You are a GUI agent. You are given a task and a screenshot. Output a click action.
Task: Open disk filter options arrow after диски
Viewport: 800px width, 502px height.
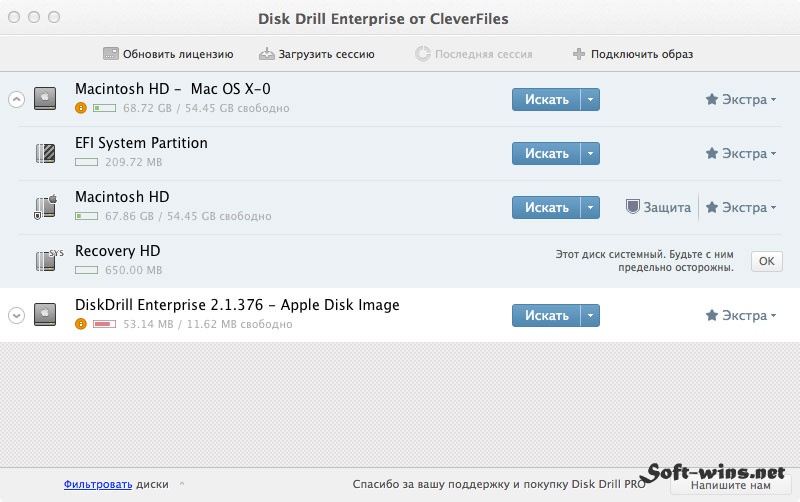[182, 484]
